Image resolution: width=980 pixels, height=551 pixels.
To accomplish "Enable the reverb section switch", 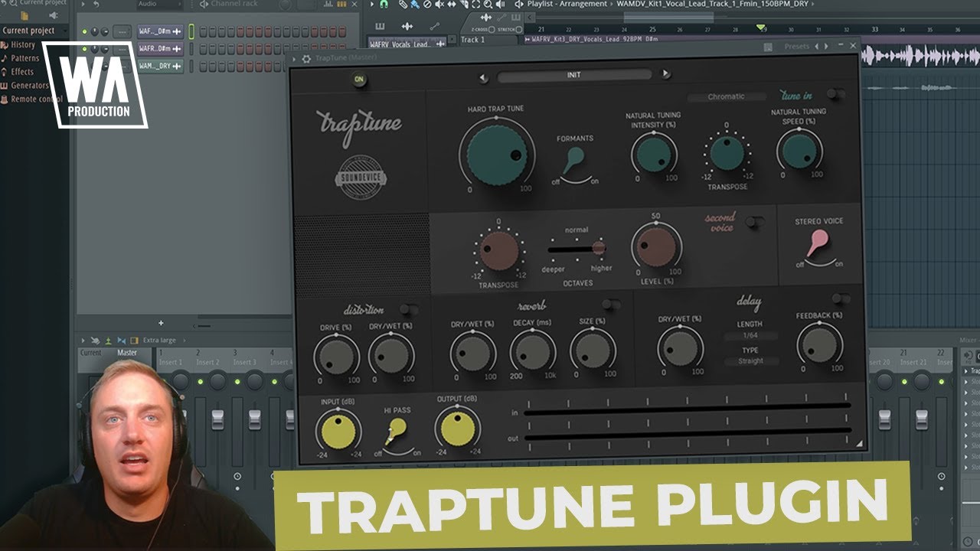I will point(610,305).
